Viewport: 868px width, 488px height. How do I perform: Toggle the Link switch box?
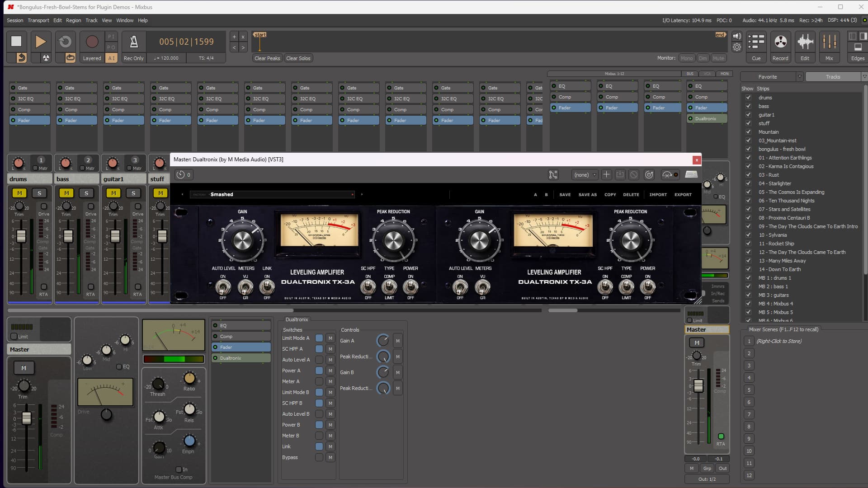pyautogui.click(x=319, y=446)
